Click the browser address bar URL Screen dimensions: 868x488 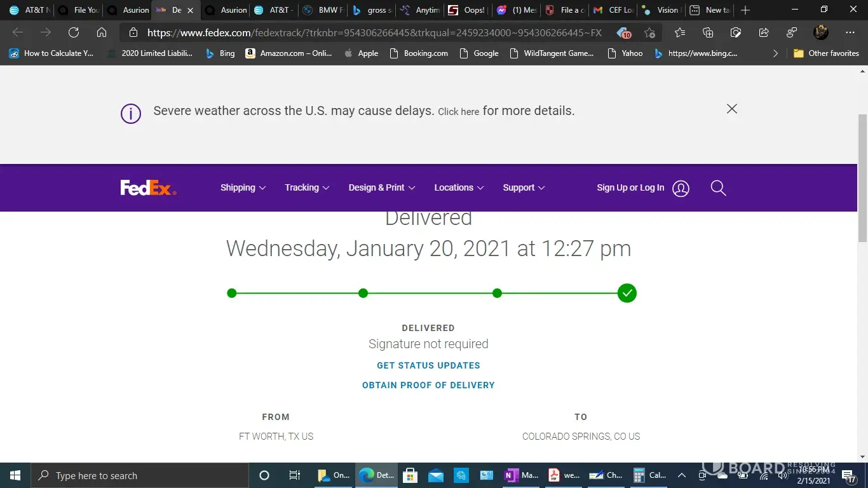tap(374, 32)
